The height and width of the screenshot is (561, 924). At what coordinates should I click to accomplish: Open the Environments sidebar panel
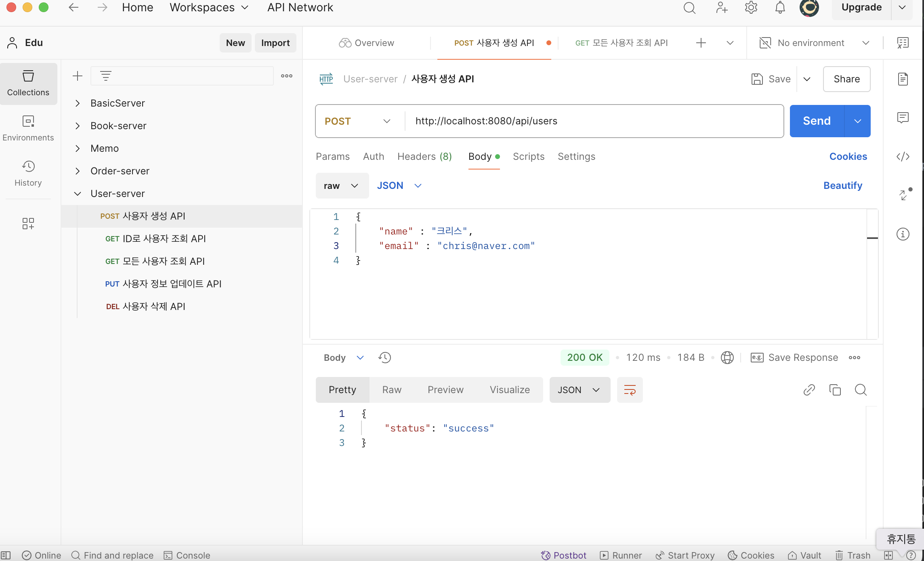[x=28, y=128]
